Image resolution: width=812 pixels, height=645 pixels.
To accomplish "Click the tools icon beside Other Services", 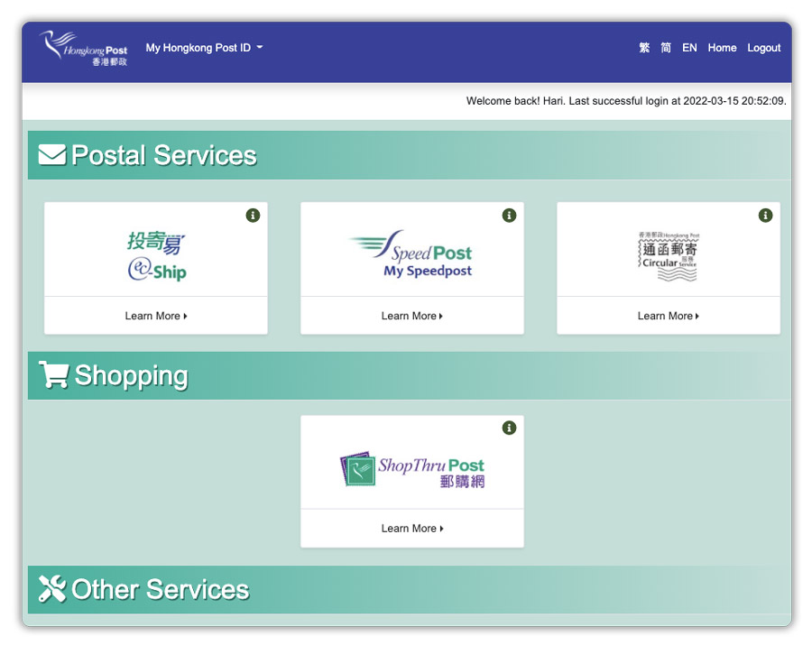I will (52, 589).
